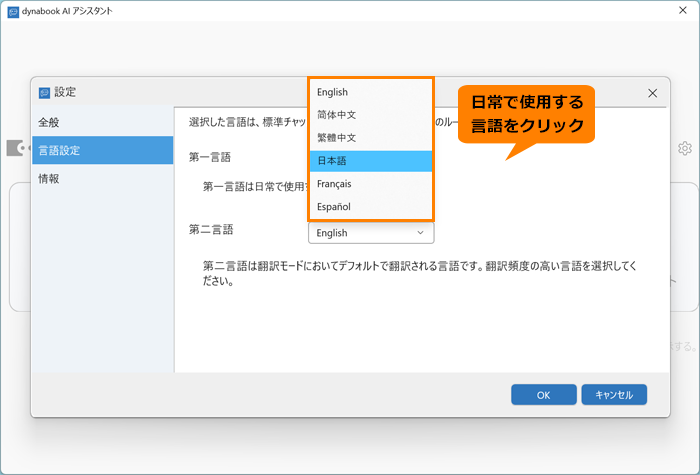
Task: Close the dynabook AI アシスタント window
Action: tap(683, 10)
